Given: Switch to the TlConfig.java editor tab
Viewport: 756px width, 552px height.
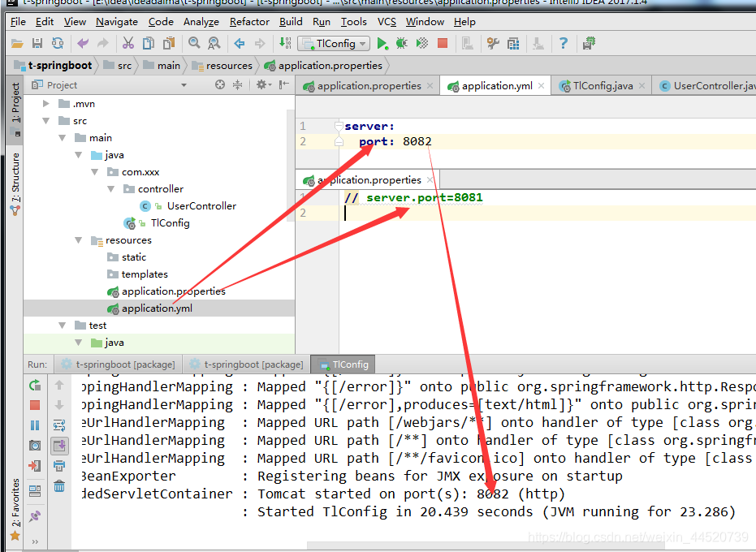Looking at the screenshot, I should (x=602, y=86).
